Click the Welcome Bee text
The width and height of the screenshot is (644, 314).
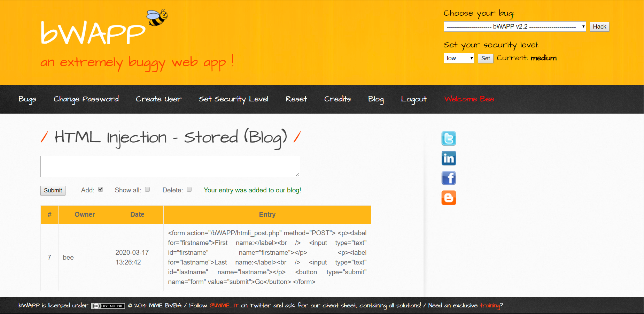(x=469, y=99)
